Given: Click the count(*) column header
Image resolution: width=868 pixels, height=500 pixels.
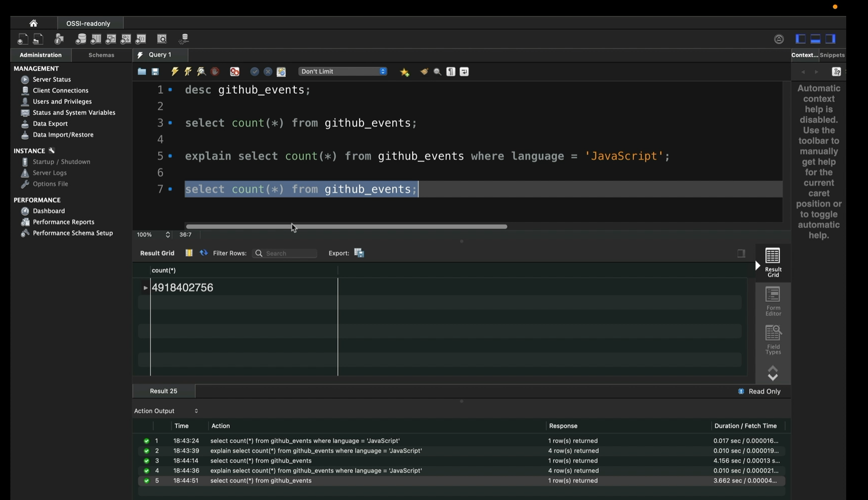Looking at the screenshot, I should pos(244,270).
